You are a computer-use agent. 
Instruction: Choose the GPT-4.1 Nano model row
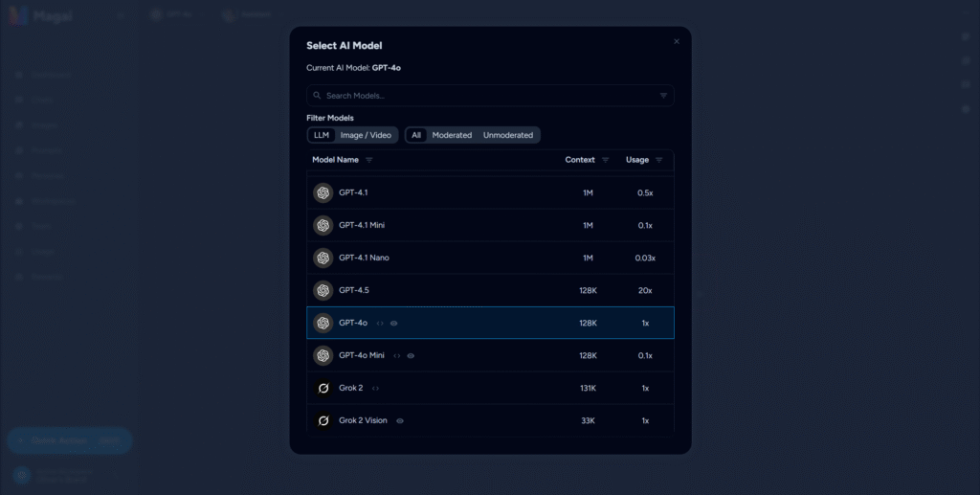click(x=490, y=259)
